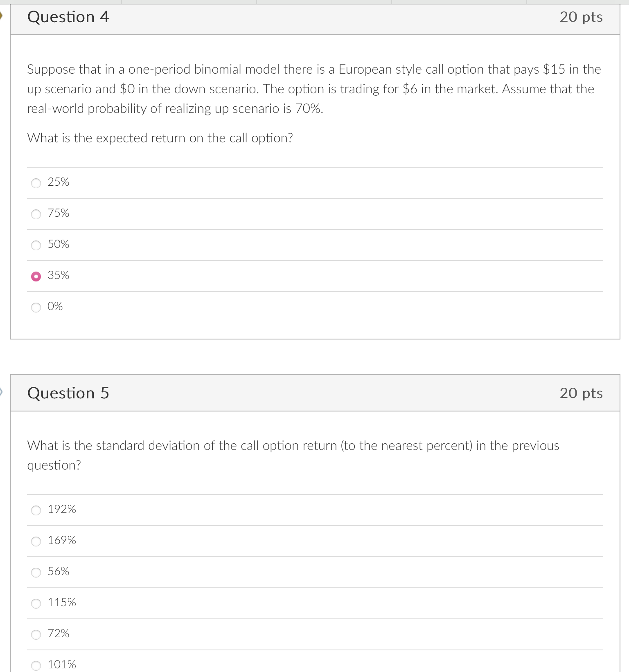Viewport: 629px width, 672px height.
Task: Select the 72% answer choice
Action: [x=36, y=634]
